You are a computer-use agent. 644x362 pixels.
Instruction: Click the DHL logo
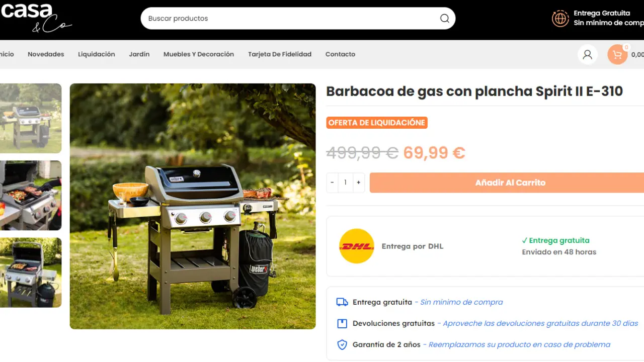357,246
